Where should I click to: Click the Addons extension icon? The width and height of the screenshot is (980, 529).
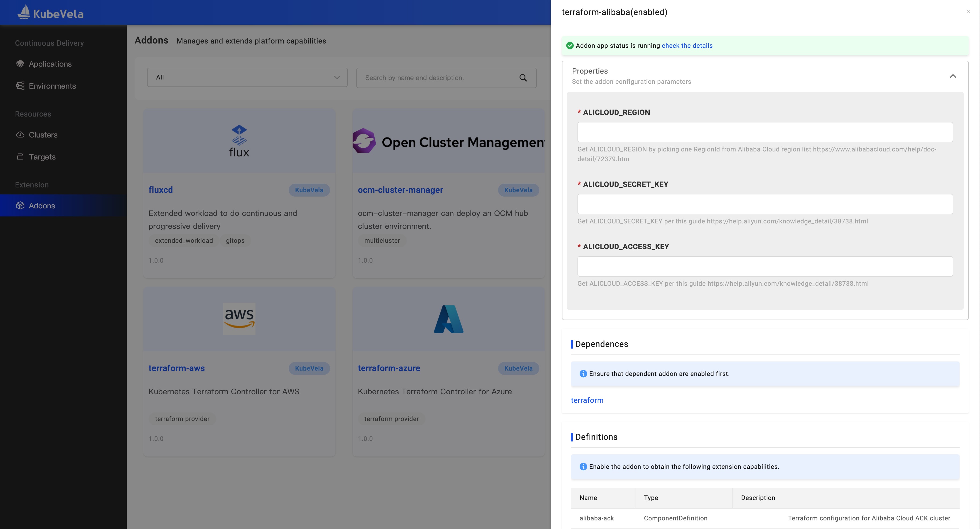tap(20, 205)
